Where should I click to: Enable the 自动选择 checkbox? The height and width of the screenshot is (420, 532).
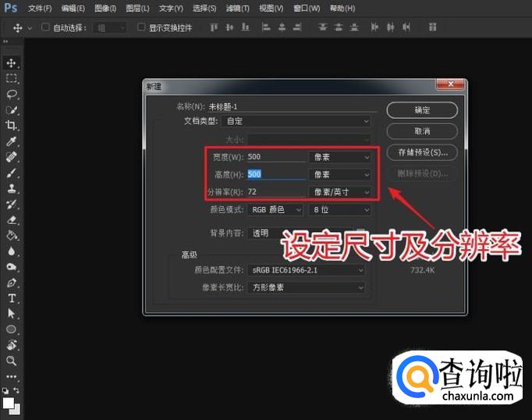[x=45, y=27]
